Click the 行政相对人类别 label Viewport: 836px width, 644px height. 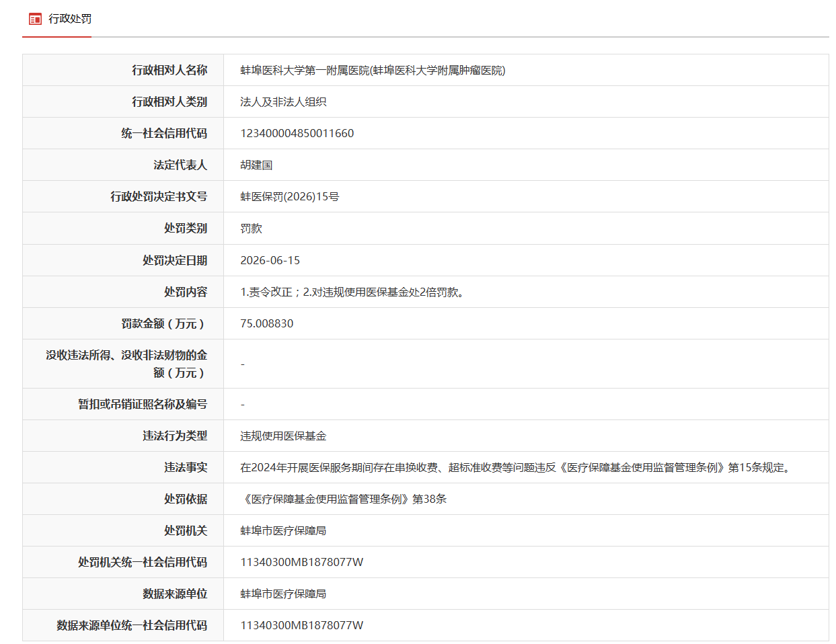[x=169, y=102]
